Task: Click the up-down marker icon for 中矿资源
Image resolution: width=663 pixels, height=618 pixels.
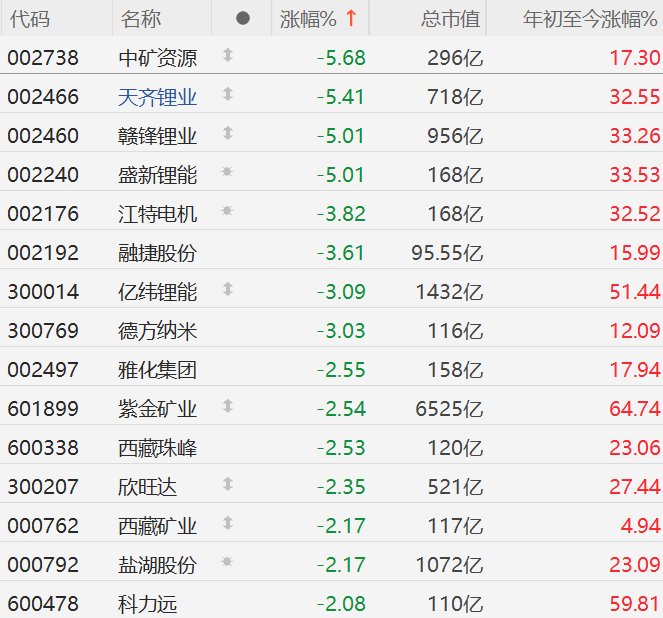Action: pos(228,55)
